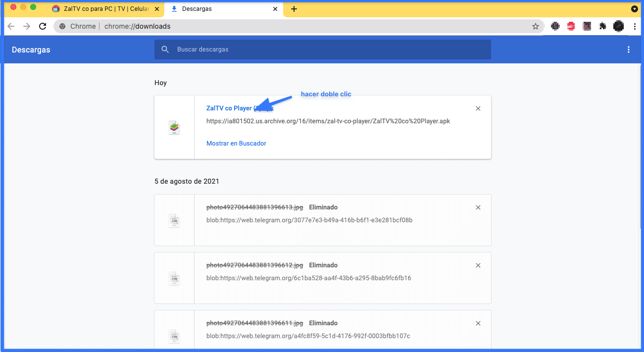The width and height of the screenshot is (644, 352).
Task: Remove photo4927064483881396612.jpg entry from list
Action: (x=478, y=265)
